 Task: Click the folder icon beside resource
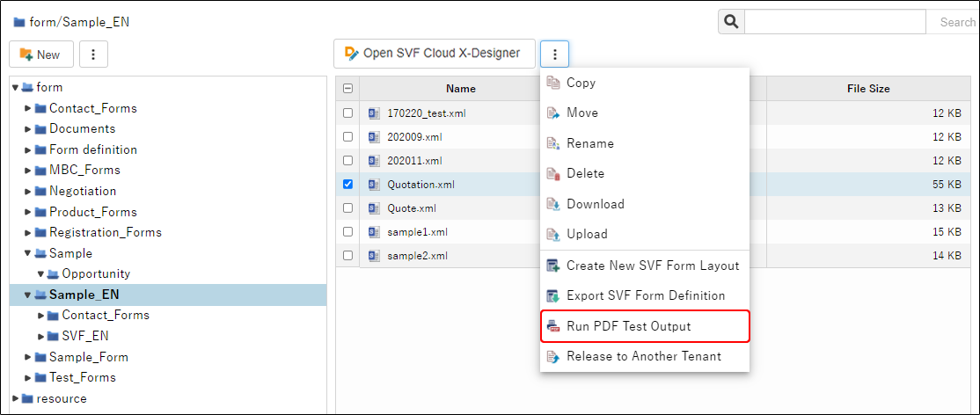click(x=27, y=399)
